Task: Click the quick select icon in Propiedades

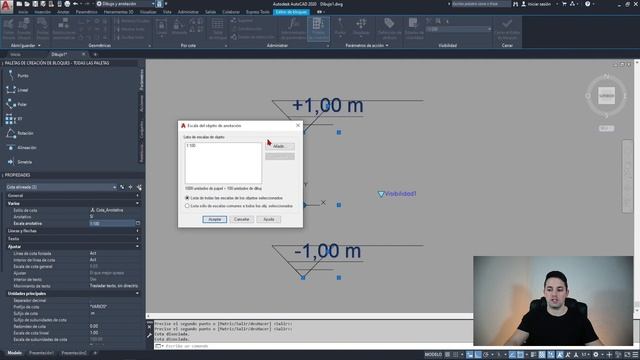Action: [139, 187]
